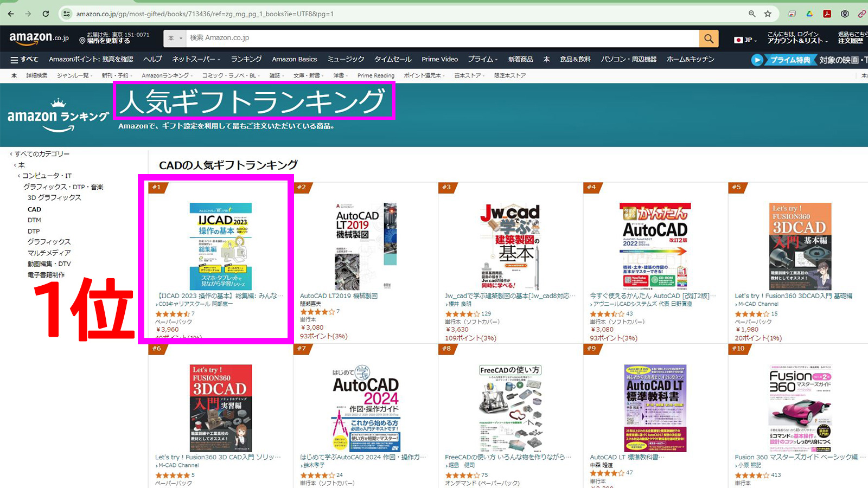Open タイムセール in the nav bar
The image size is (868, 488).
point(393,59)
